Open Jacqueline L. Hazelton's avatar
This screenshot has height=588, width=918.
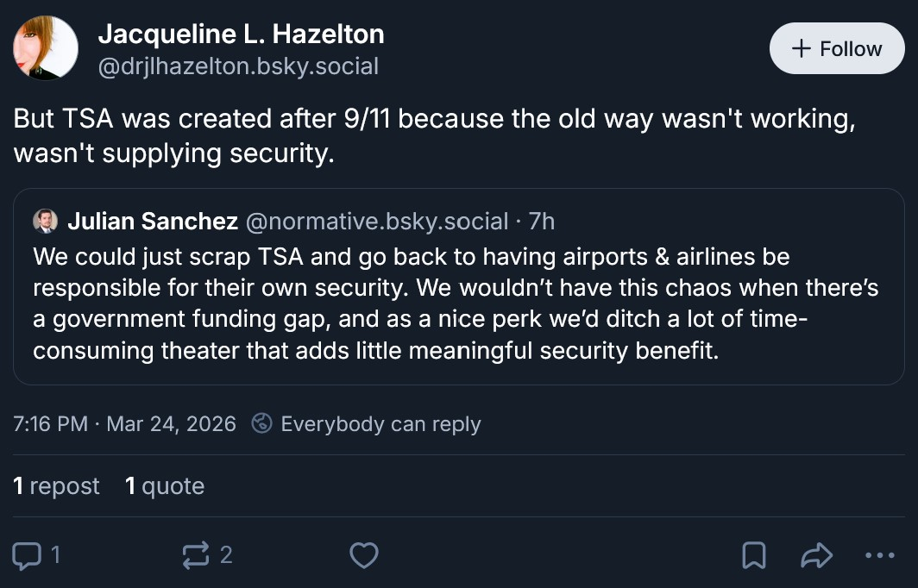point(47,48)
